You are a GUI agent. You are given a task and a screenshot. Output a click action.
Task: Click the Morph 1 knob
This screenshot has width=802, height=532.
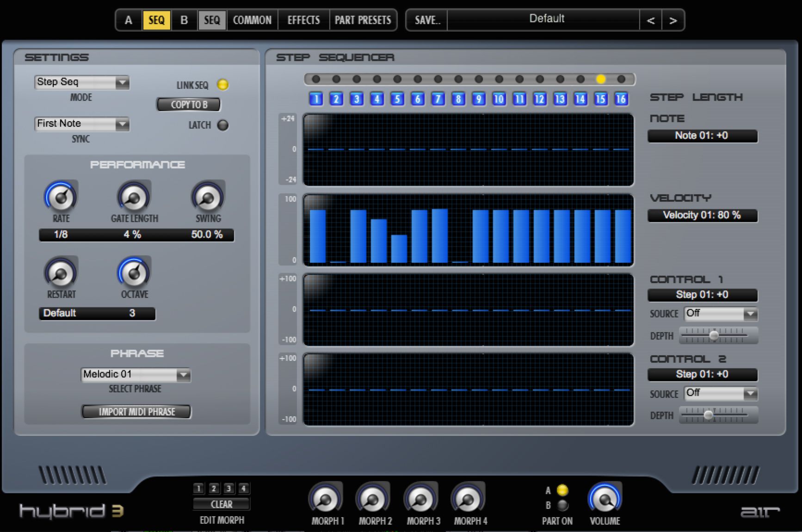click(x=326, y=499)
